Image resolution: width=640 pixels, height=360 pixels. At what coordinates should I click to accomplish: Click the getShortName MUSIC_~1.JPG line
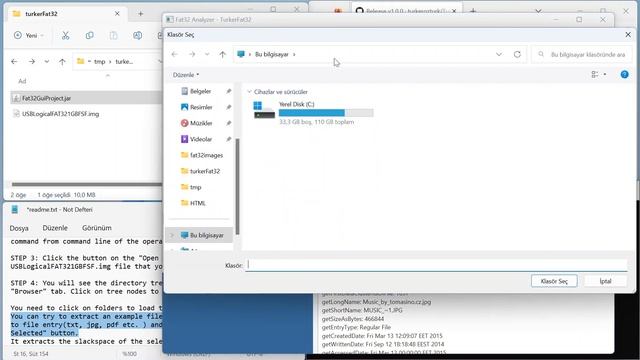point(362,310)
